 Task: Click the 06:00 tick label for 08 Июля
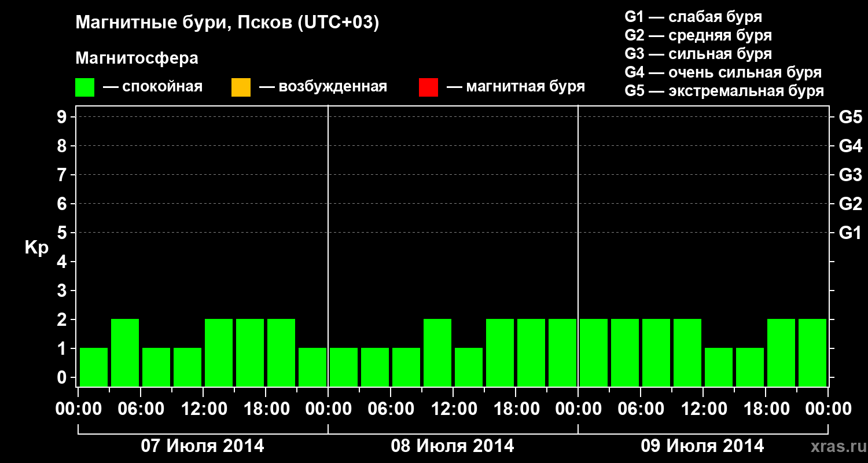pos(391,409)
